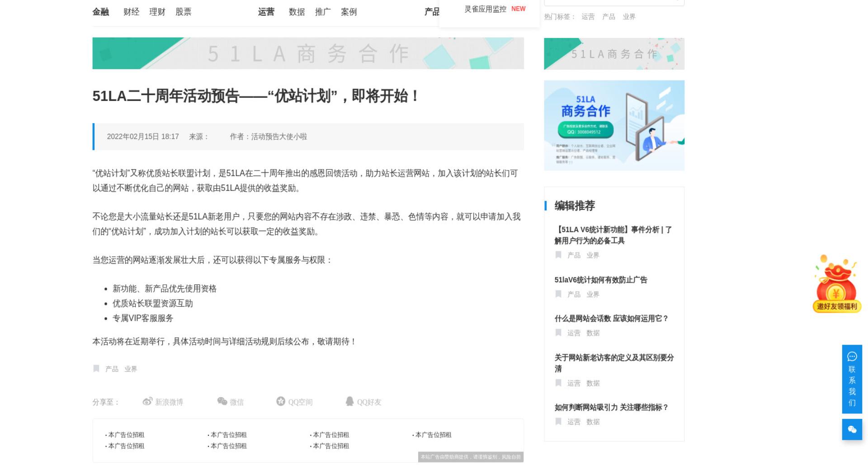Click the floating WeChat button at right edge
Image resolution: width=868 pixels, height=475 pixels.
click(852, 429)
